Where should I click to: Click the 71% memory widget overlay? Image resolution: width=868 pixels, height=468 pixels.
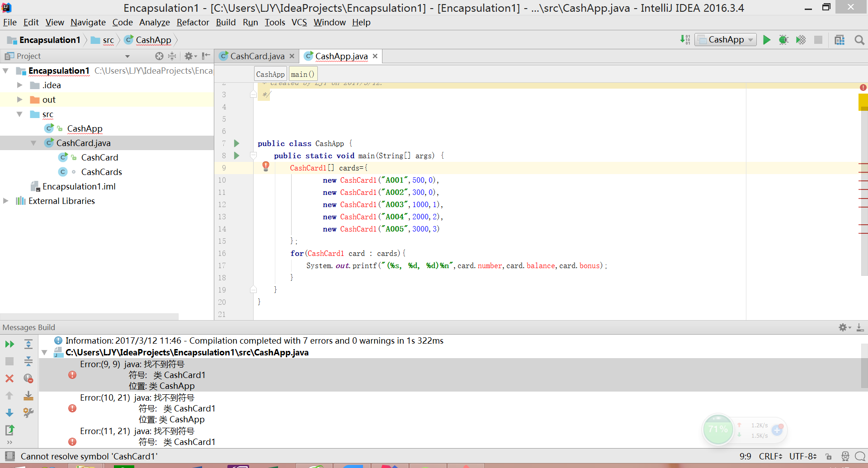tap(718, 429)
